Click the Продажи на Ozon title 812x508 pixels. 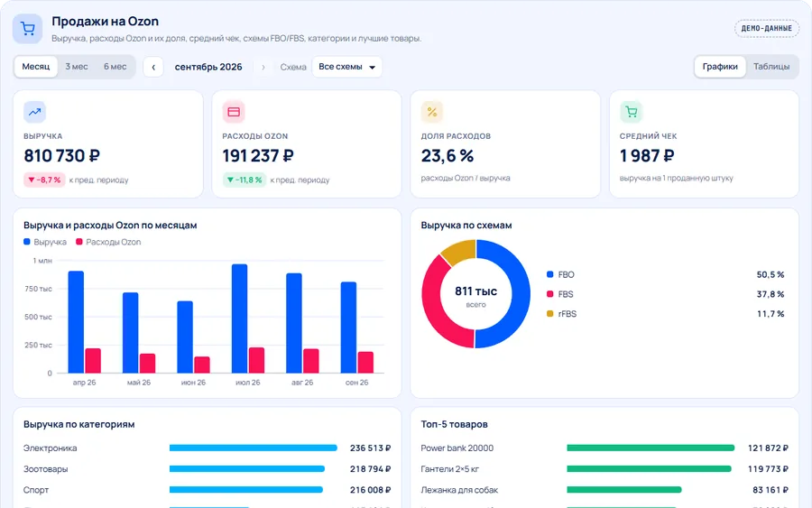(106, 22)
